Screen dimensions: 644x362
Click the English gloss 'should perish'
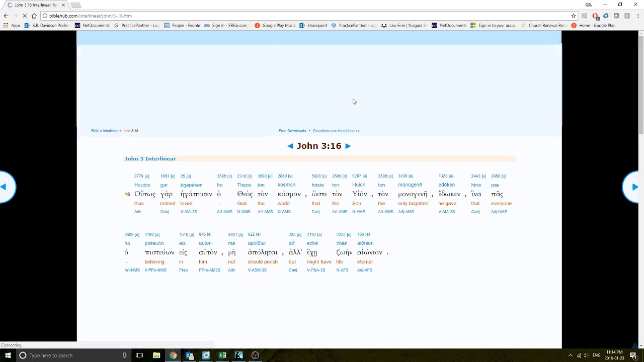263,262
